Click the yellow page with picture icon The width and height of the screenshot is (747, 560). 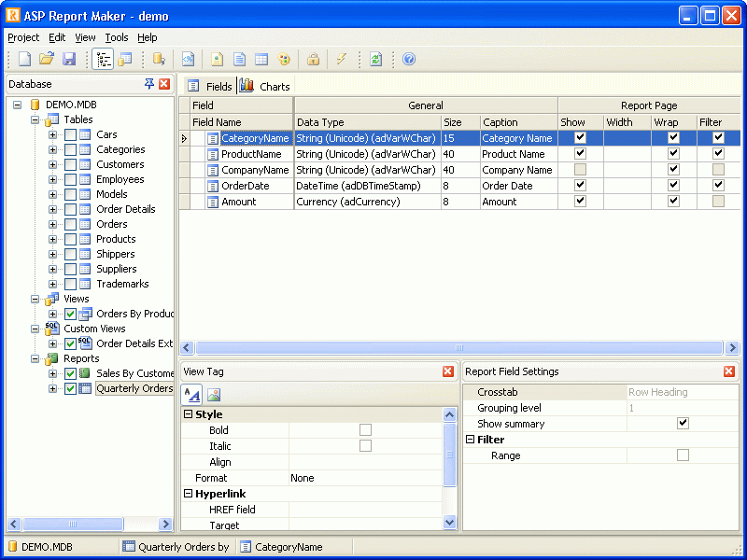click(217, 59)
